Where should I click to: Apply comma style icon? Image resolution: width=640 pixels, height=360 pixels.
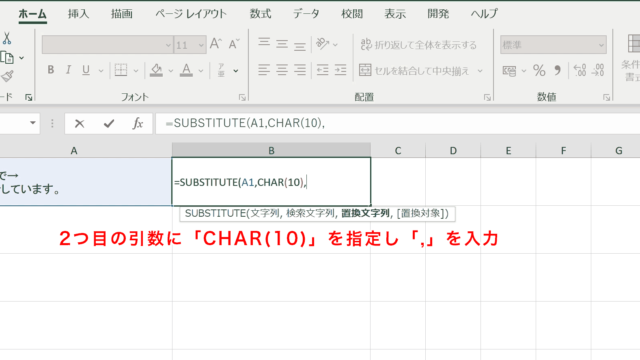[558, 71]
